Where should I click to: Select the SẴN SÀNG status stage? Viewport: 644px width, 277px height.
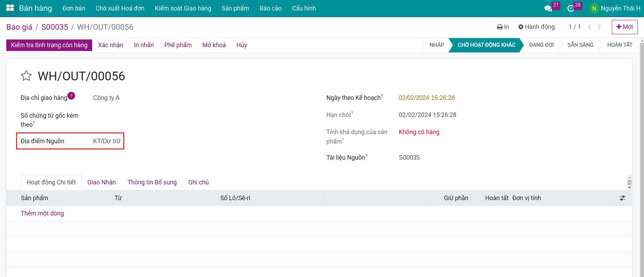[x=580, y=45]
